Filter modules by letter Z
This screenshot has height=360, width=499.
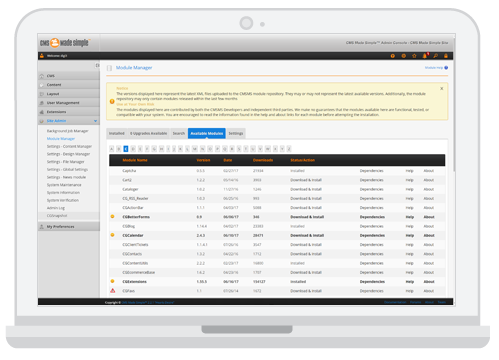[x=289, y=149]
